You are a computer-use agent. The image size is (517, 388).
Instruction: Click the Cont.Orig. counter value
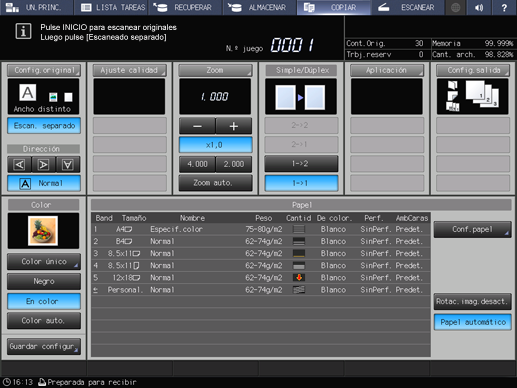coord(419,43)
